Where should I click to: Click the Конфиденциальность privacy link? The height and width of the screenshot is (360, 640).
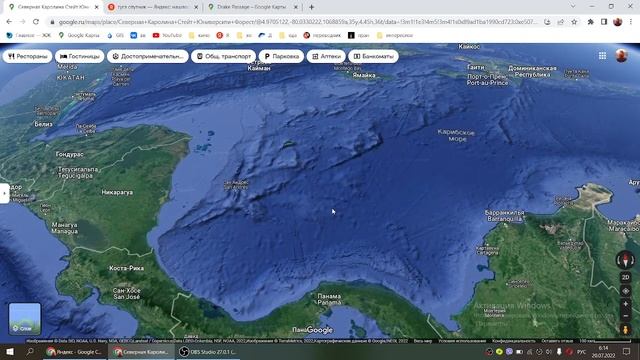(x=513, y=341)
